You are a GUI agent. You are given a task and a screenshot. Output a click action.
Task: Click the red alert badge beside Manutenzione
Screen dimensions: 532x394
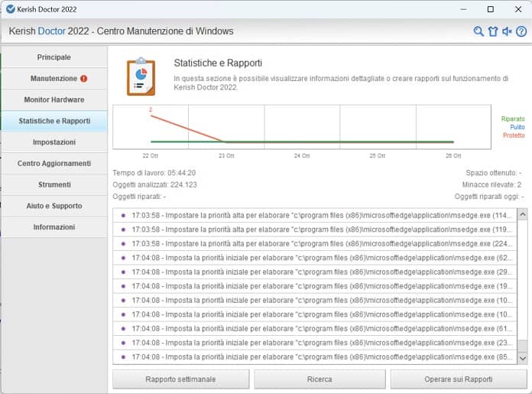point(83,79)
